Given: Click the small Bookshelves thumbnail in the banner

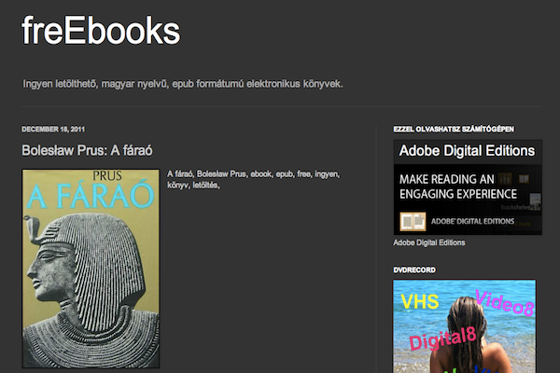Looking at the screenshot, I should point(535,202).
